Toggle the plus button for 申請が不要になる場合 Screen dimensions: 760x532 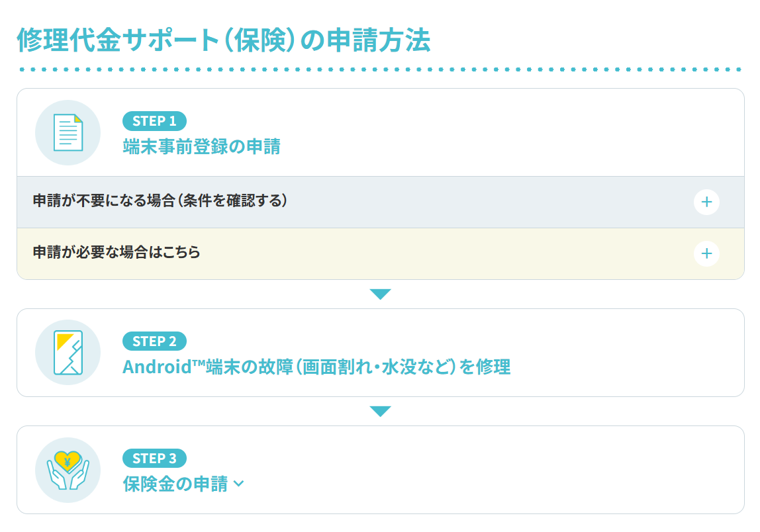tap(706, 202)
